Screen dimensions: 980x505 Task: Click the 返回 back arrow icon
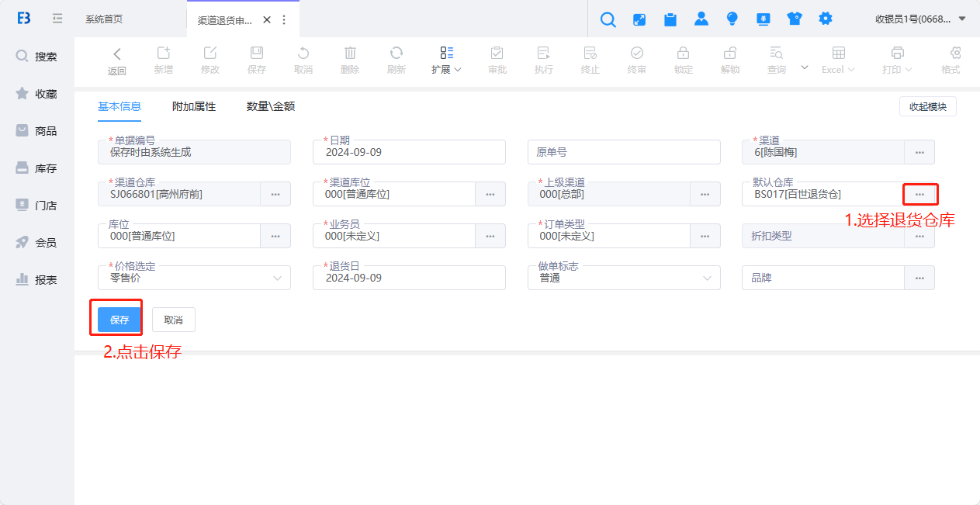tap(117, 54)
